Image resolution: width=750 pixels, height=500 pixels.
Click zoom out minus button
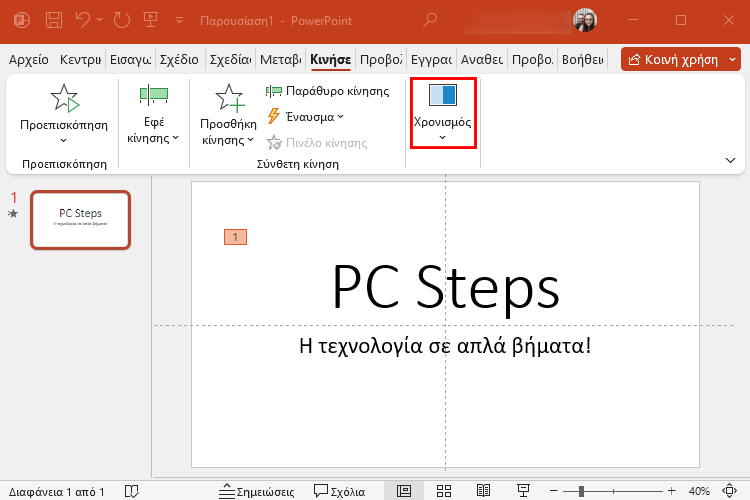click(x=554, y=491)
